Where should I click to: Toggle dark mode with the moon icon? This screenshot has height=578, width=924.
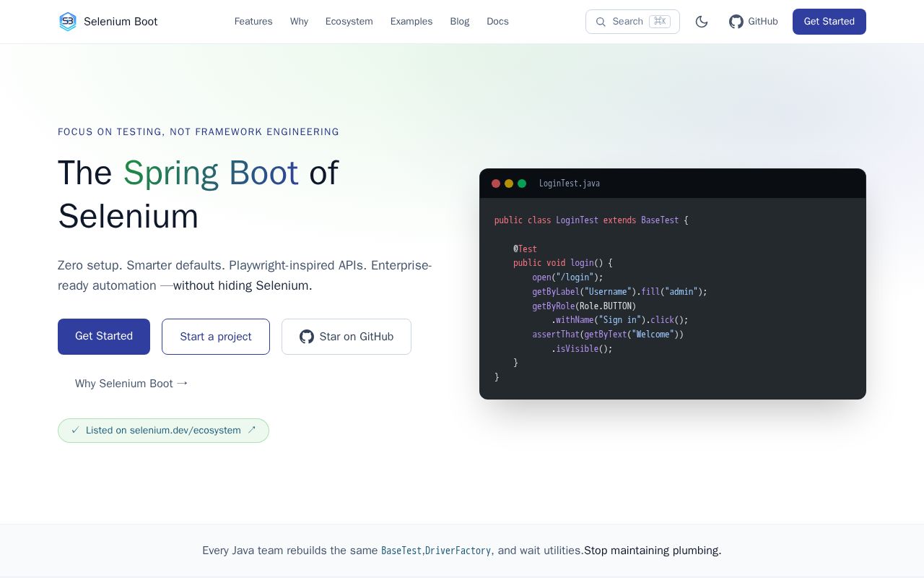pyautogui.click(x=702, y=22)
